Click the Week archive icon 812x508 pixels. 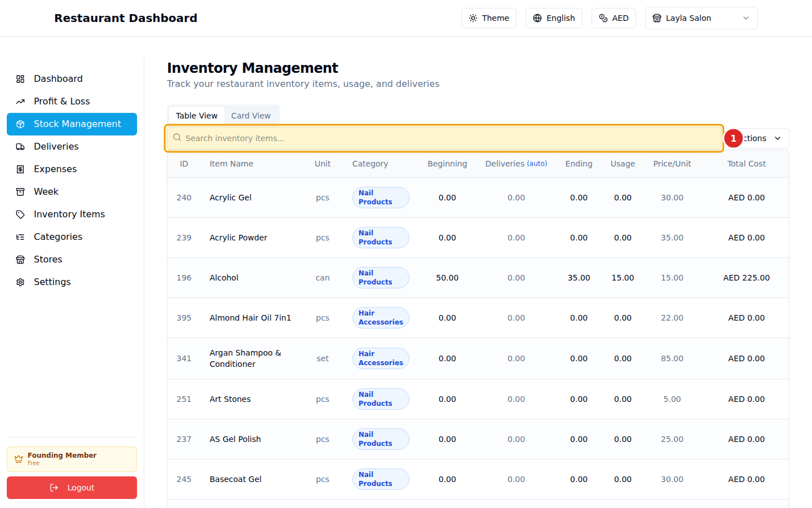(20, 192)
